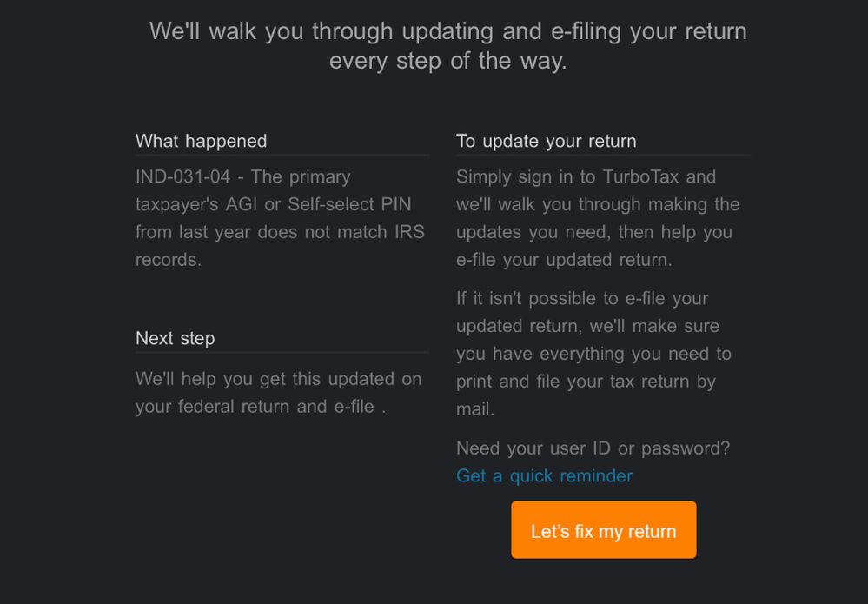Screen dimensions: 868x604
Task: Click the "your federal return and e-file" line
Action: [x=260, y=406]
